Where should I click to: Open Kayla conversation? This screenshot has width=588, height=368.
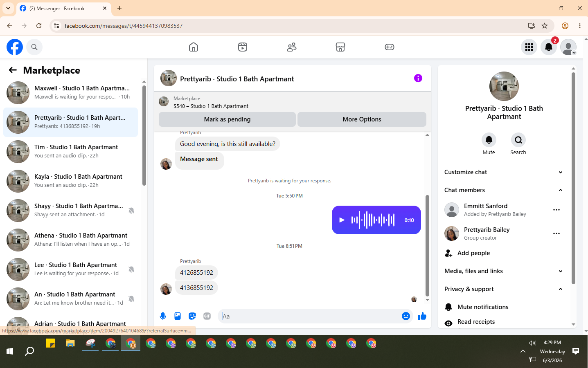pos(71,181)
